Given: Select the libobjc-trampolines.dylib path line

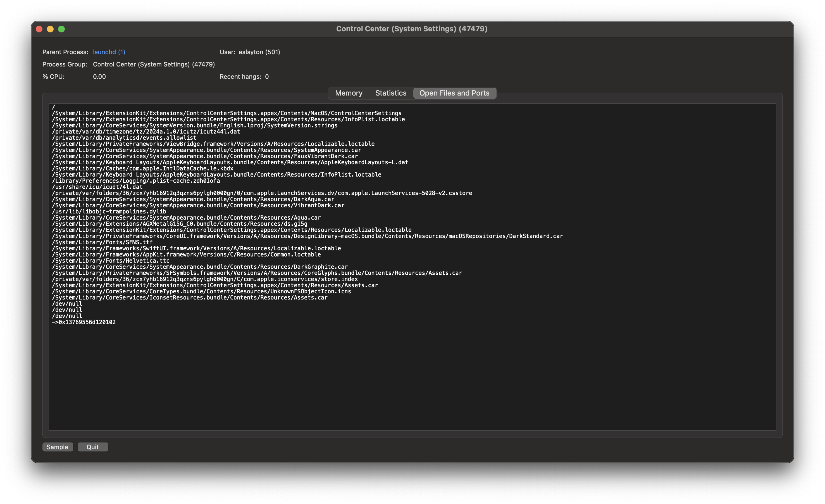Looking at the screenshot, I should point(109,211).
